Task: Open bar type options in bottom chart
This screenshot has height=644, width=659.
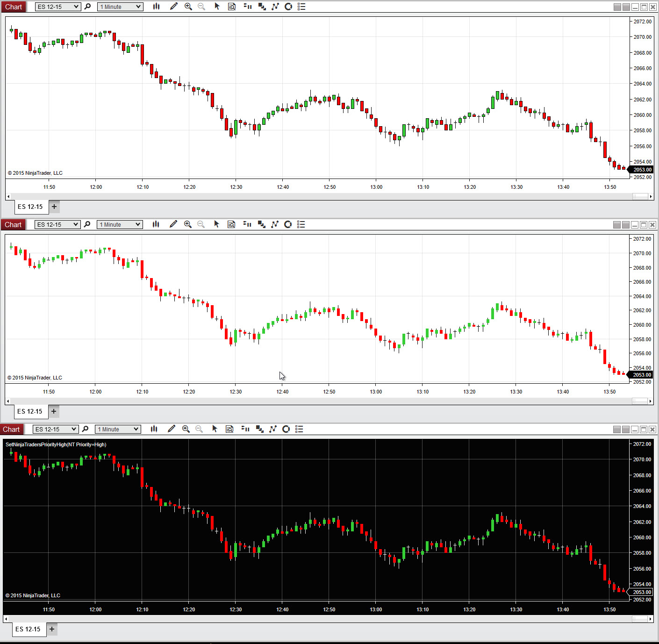Action: coord(154,429)
